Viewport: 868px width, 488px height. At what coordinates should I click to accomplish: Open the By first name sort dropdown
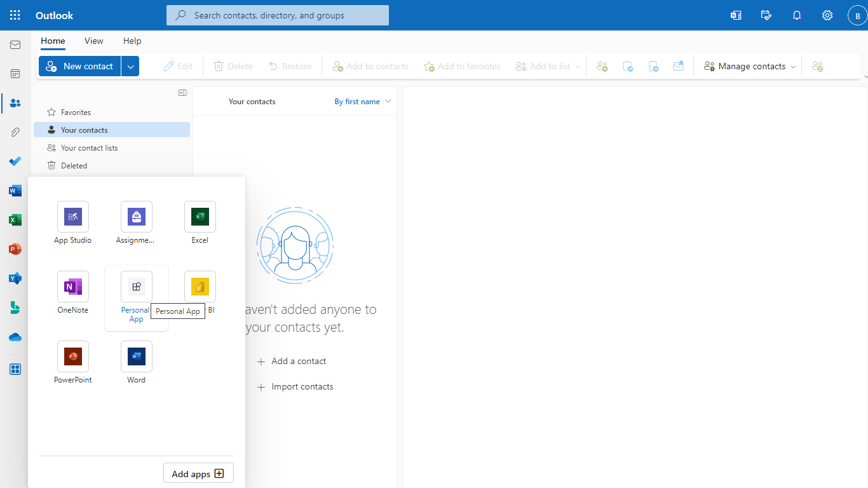[x=363, y=102]
